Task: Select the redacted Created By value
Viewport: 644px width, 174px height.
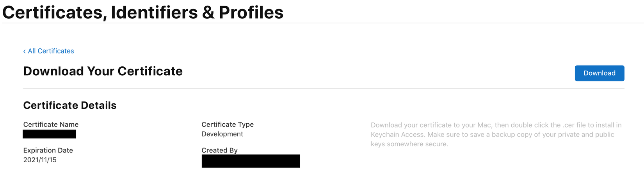Action: [x=251, y=161]
